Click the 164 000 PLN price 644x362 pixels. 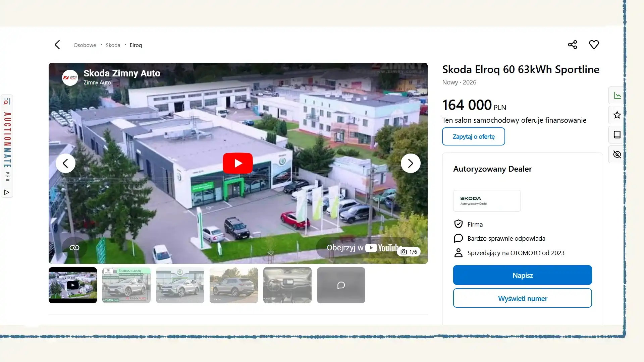click(474, 105)
